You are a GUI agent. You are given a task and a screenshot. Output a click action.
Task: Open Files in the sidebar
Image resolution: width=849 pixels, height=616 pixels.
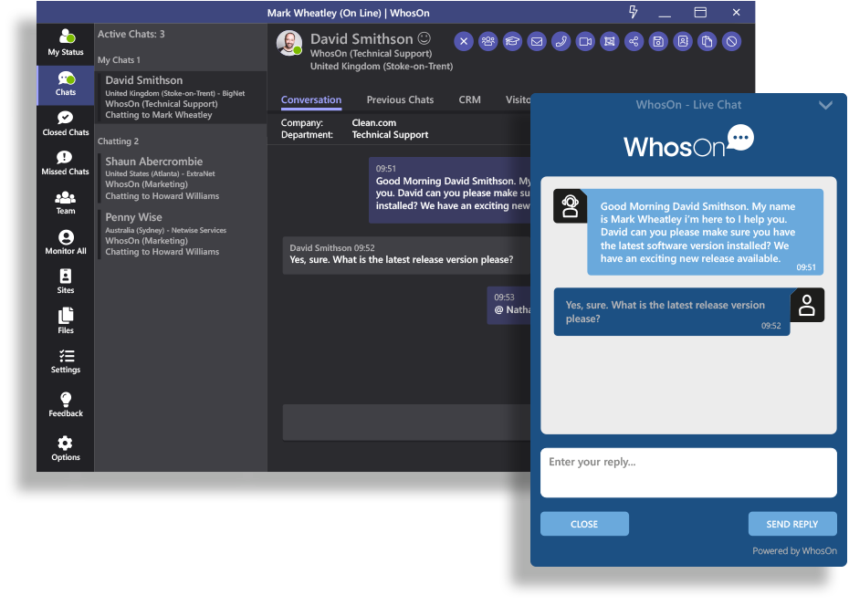(x=66, y=321)
